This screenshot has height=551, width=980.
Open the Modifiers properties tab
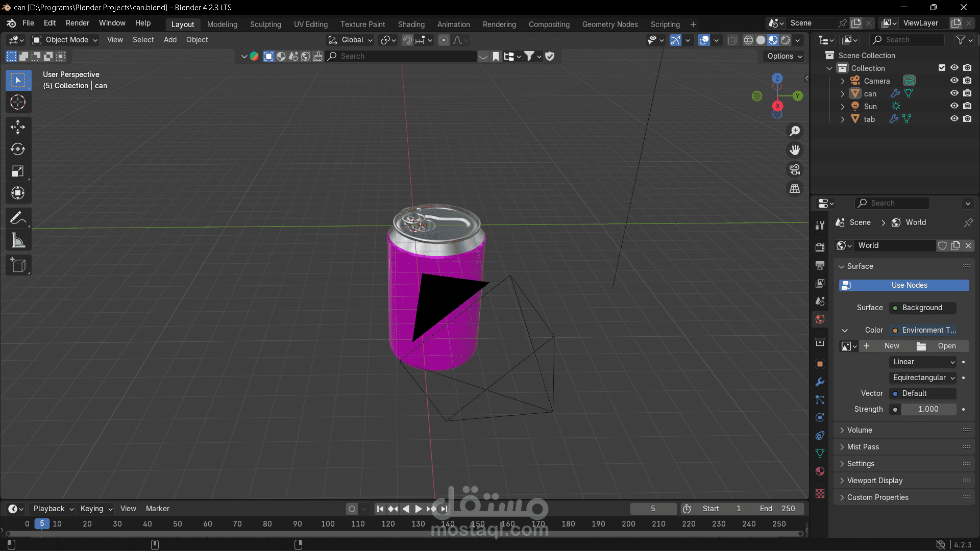820,382
